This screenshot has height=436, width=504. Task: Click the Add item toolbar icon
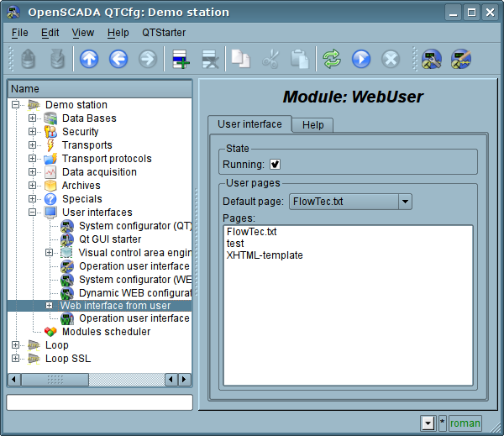[x=180, y=59]
